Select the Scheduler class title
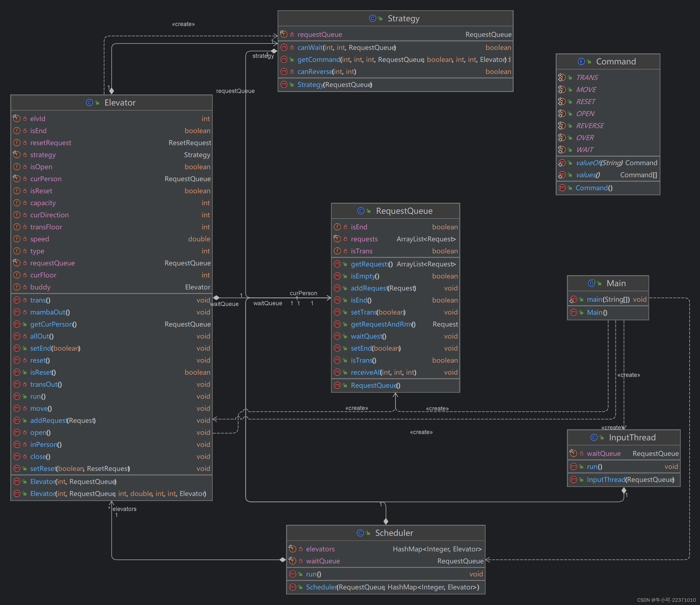700x605 pixels. (394, 533)
